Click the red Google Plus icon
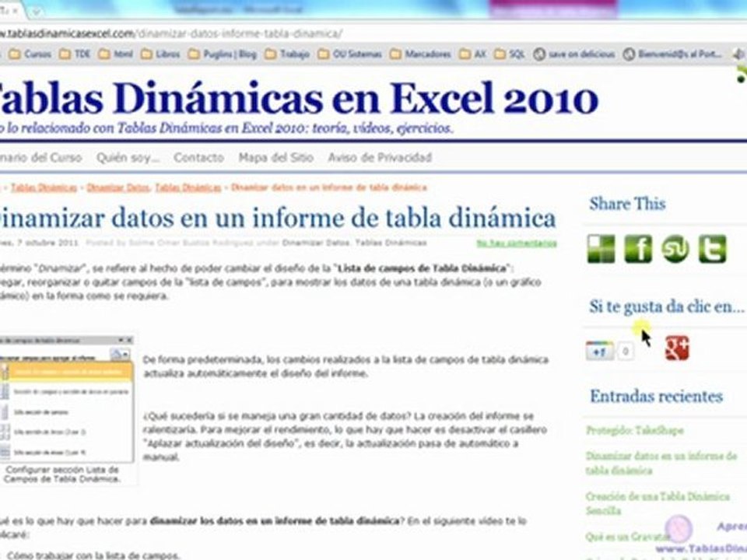The image size is (747, 560). tap(677, 348)
